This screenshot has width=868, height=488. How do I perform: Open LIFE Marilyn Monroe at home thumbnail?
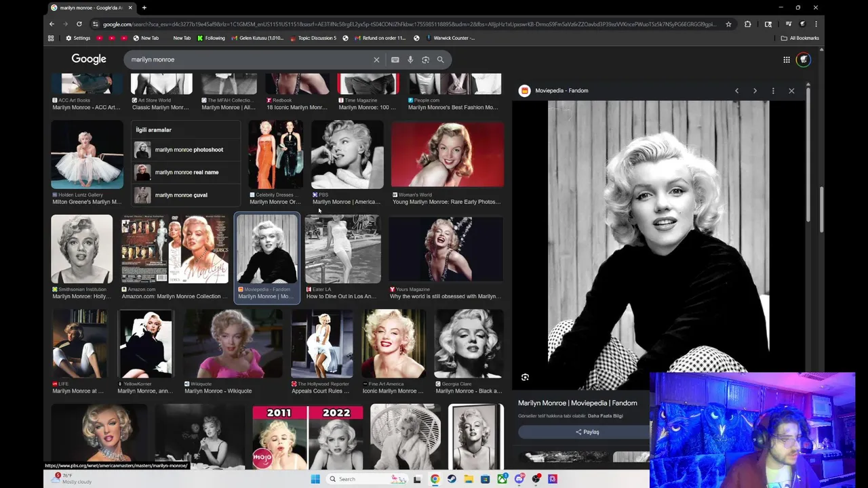tap(80, 344)
